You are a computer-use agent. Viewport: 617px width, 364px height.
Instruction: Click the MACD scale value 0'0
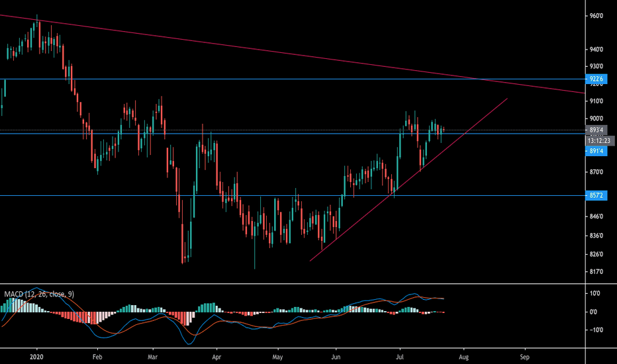click(x=593, y=312)
